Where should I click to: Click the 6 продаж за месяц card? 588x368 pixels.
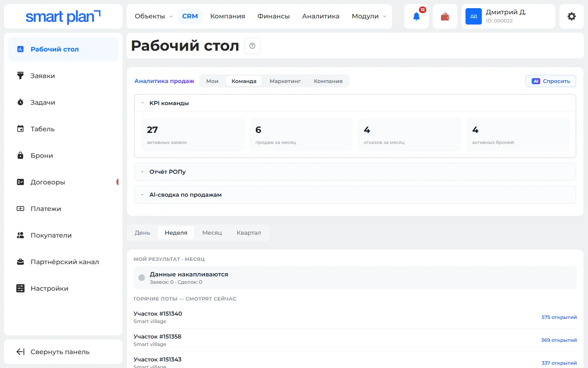(x=301, y=135)
